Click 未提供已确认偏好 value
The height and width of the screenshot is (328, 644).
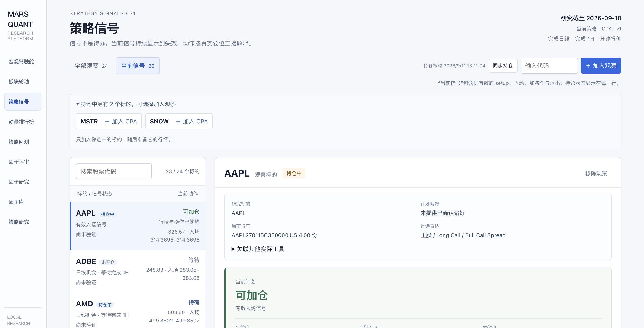(442, 213)
